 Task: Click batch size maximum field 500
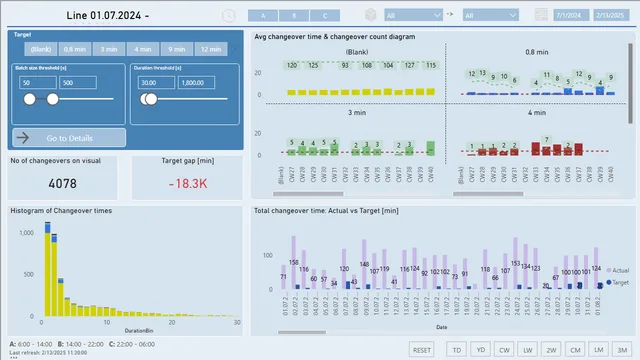(x=78, y=82)
